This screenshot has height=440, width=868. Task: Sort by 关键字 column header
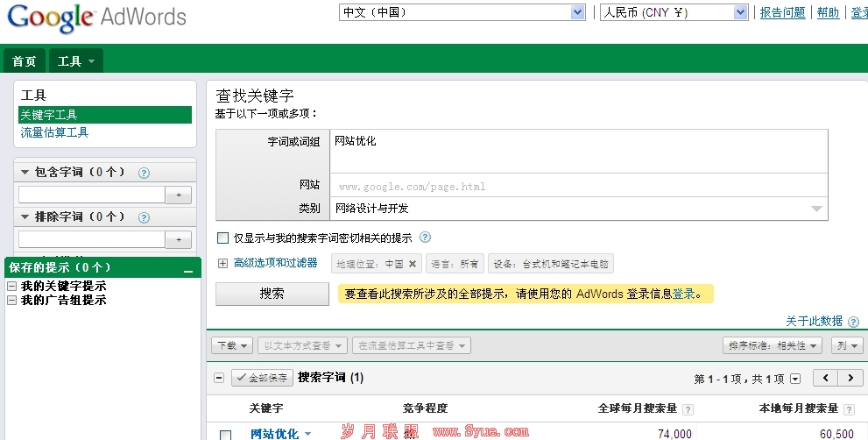click(x=266, y=408)
